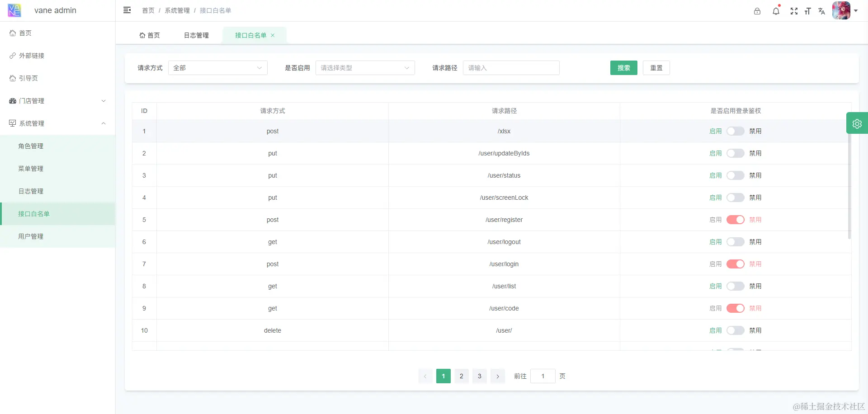Toggle auth switch for /user/ delete row
This screenshot has height=414, width=868.
click(x=736, y=330)
